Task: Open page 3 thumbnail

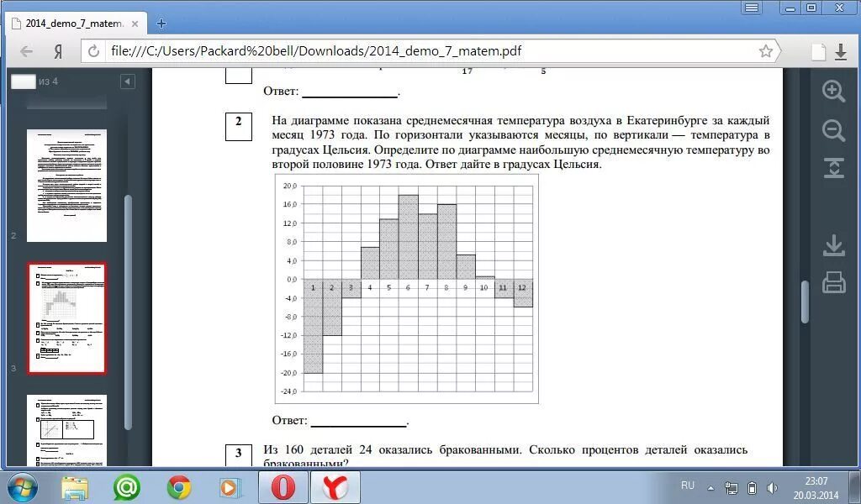Action: click(66, 318)
